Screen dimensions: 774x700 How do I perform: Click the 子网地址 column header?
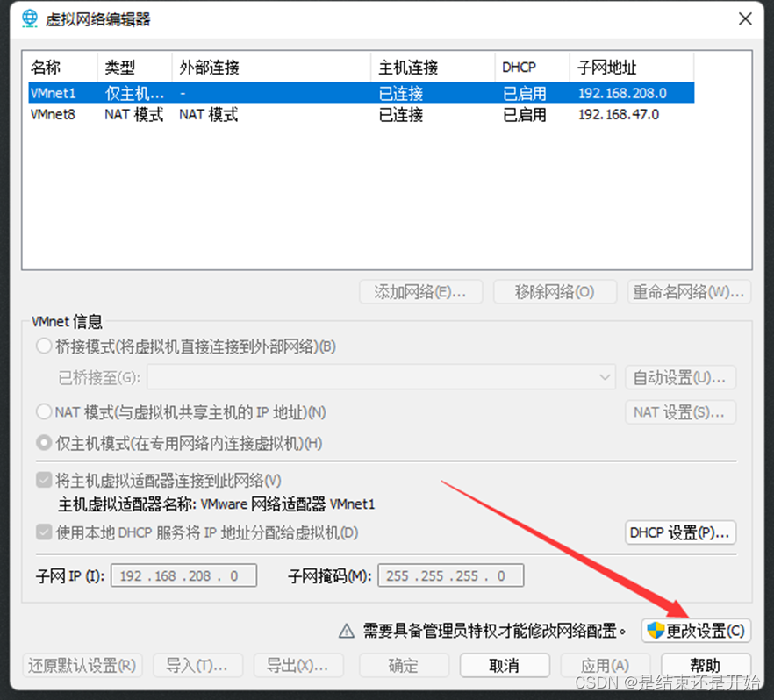coord(632,67)
